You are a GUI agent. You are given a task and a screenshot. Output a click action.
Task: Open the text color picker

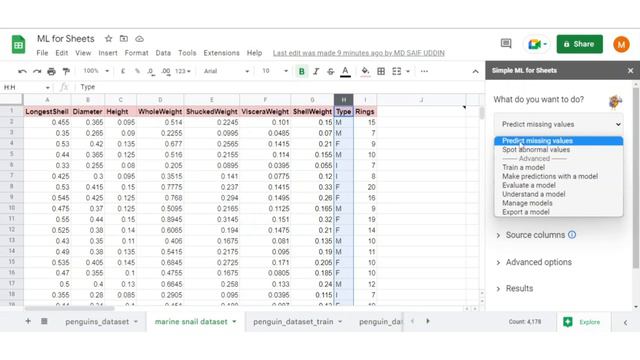(x=345, y=71)
